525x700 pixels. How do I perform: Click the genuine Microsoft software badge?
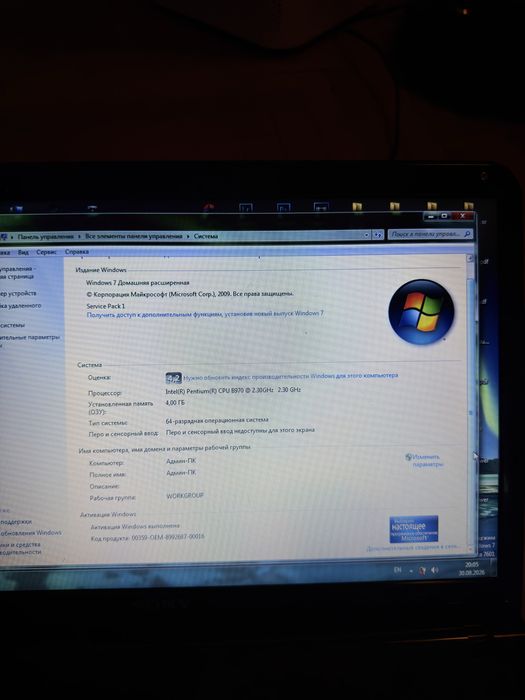[x=413, y=529]
